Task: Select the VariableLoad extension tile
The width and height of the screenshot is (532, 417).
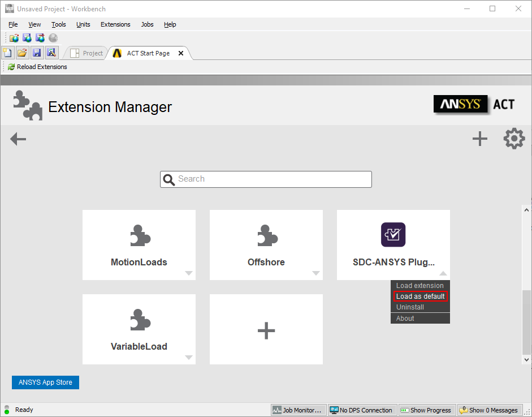Action: point(139,329)
